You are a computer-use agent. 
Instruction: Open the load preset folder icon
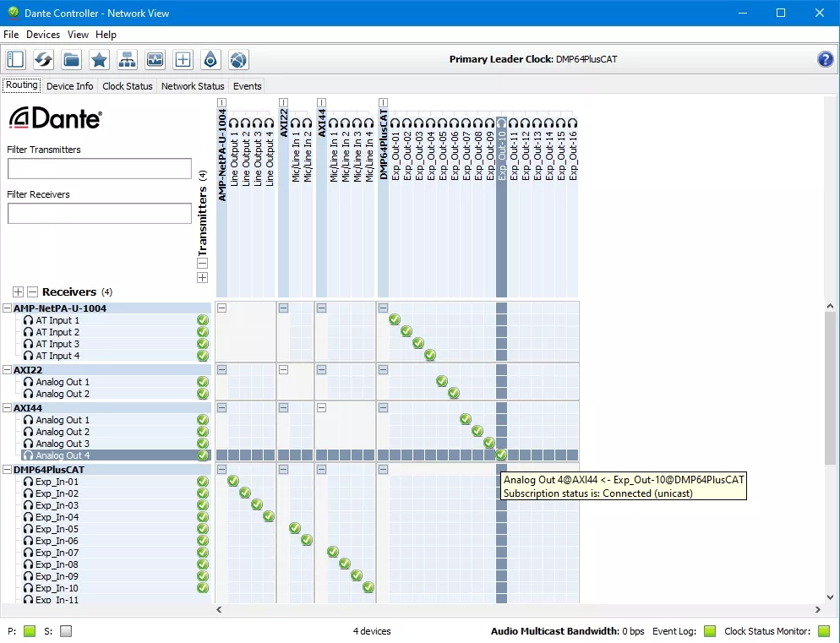[x=71, y=59]
